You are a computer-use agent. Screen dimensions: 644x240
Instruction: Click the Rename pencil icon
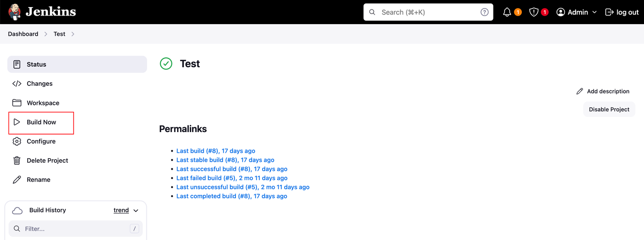(17, 180)
